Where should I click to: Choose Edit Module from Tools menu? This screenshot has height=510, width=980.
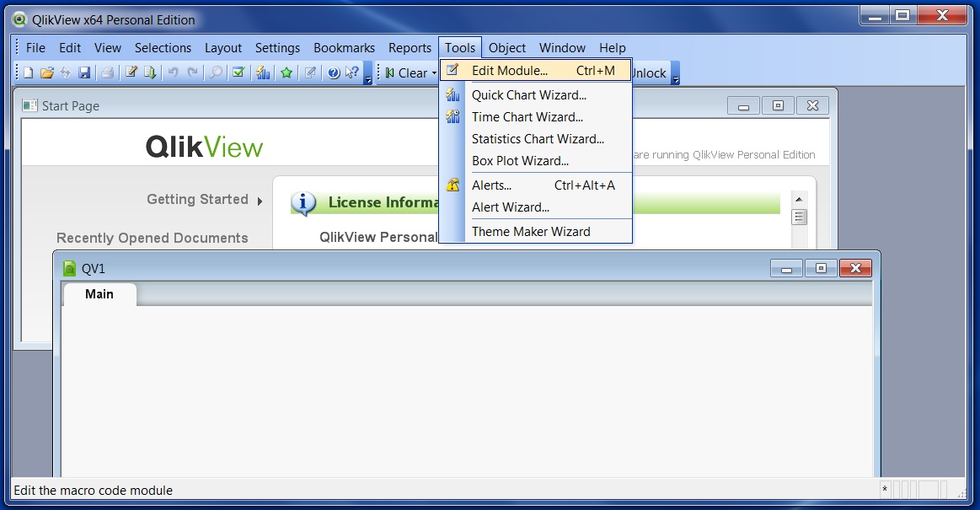(x=536, y=71)
